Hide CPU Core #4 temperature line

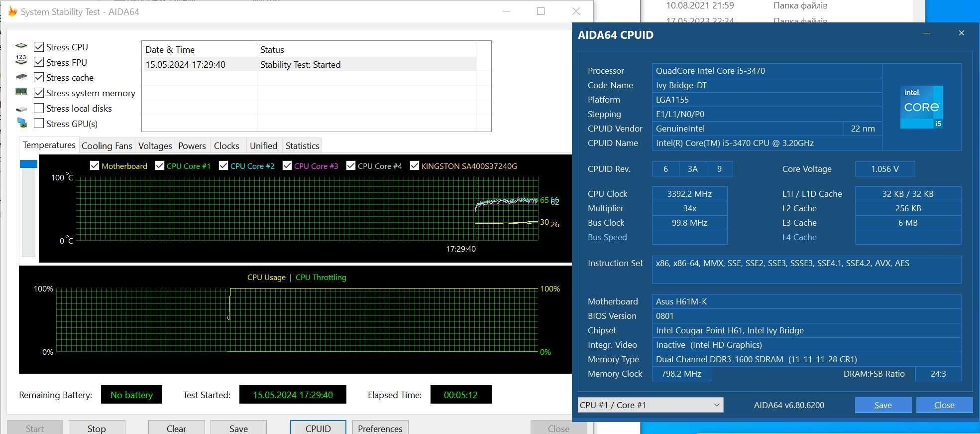[351, 165]
